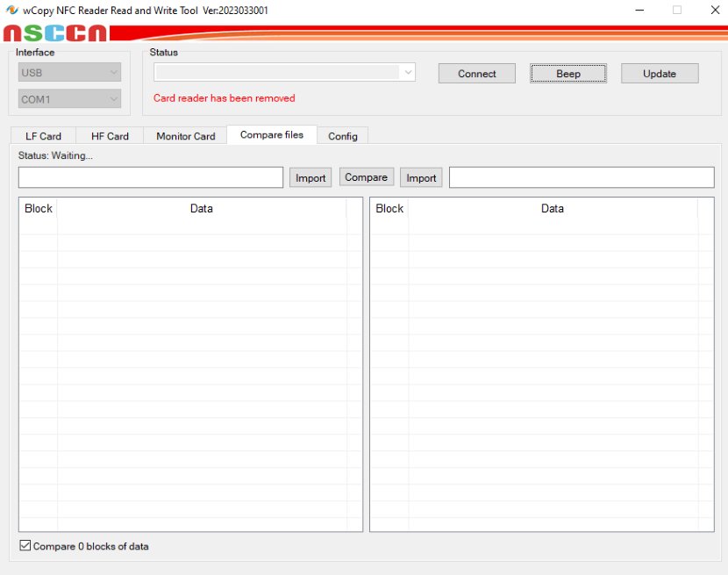Screen dimensions: 728x575
Task: Click the Update button
Action: tap(659, 74)
